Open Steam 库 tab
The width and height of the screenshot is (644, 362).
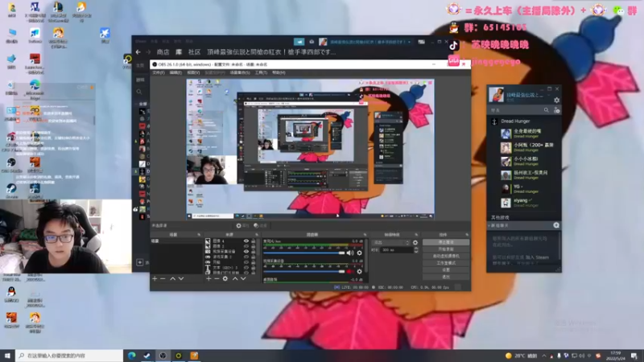179,52
